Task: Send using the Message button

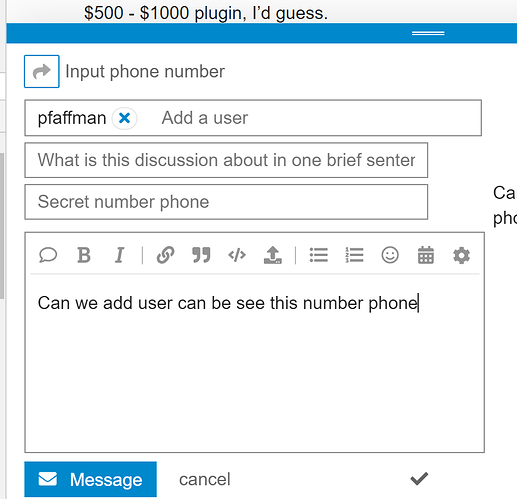Action: [90, 479]
